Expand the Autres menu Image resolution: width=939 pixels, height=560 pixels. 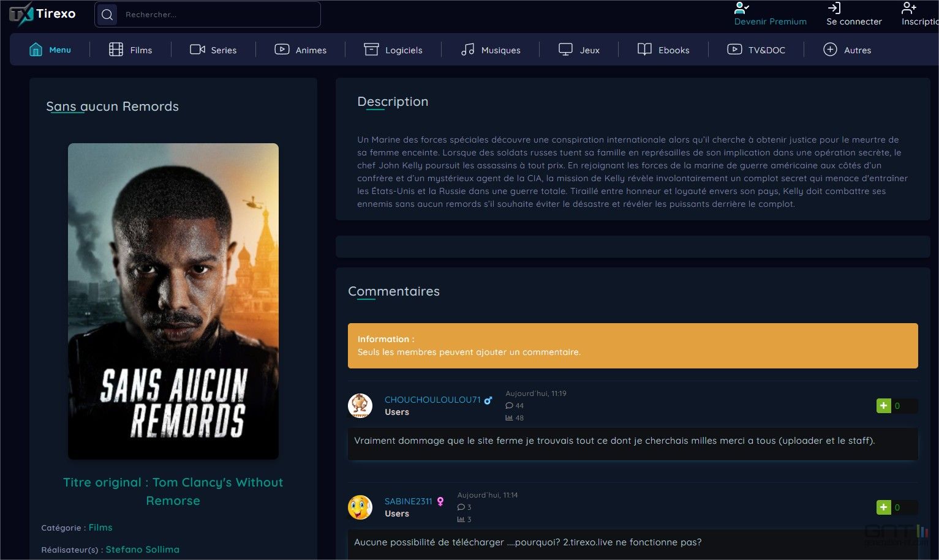[x=847, y=50]
